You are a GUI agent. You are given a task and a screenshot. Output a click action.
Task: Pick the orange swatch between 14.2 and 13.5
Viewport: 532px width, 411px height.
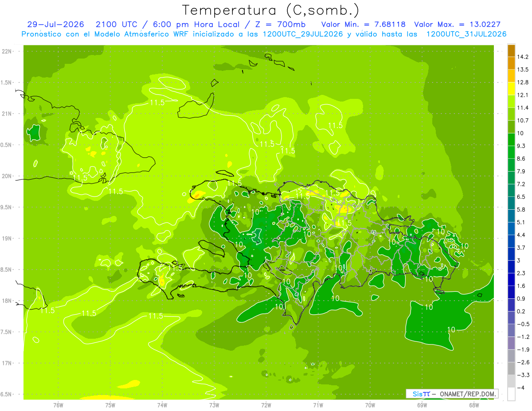pyautogui.click(x=511, y=63)
